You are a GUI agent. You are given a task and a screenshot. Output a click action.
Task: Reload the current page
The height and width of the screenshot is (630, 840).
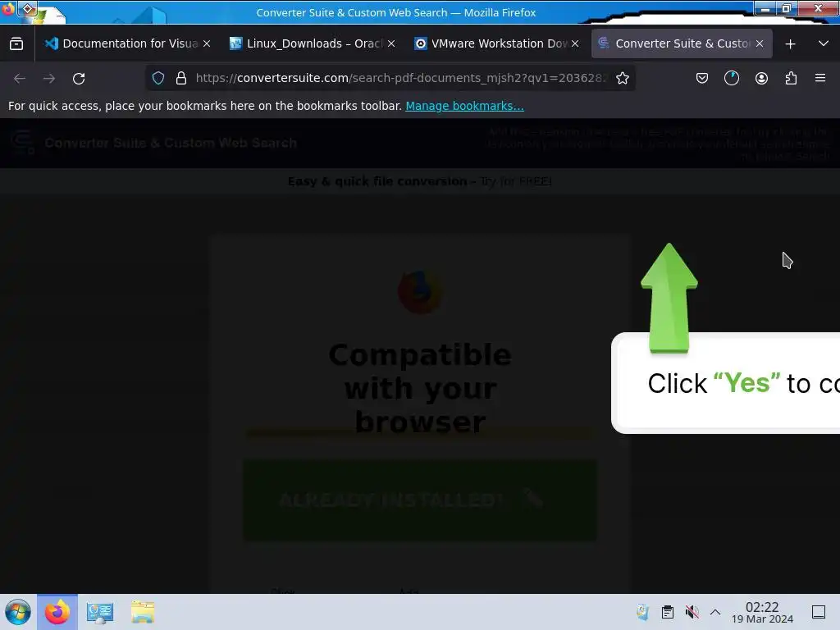[79, 78]
